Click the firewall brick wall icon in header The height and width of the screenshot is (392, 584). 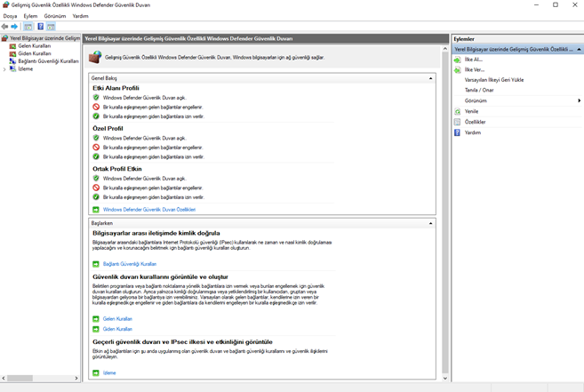click(x=95, y=58)
